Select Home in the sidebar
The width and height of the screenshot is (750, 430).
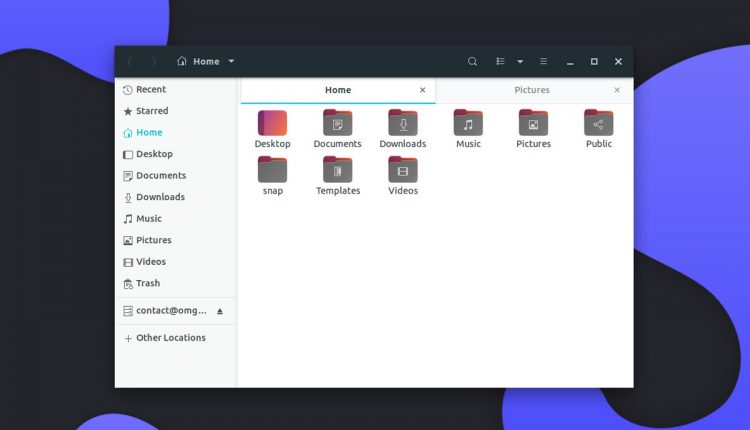[176, 132]
